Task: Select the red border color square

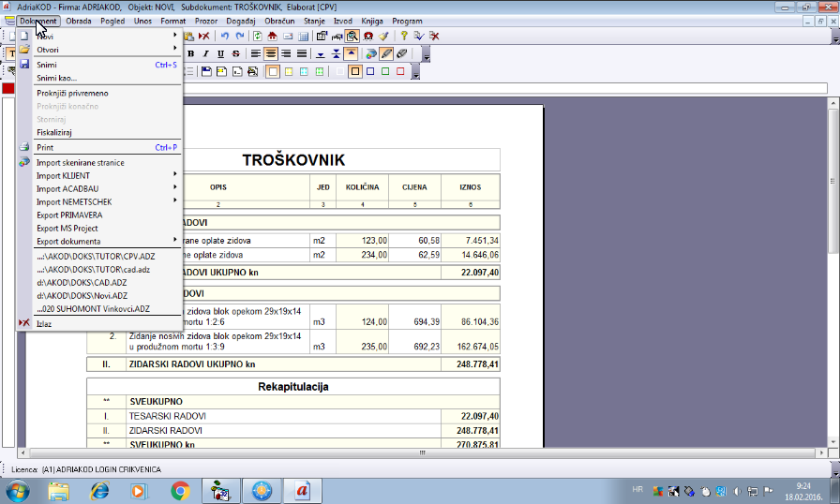Action: pyautogui.click(x=400, y=71)
